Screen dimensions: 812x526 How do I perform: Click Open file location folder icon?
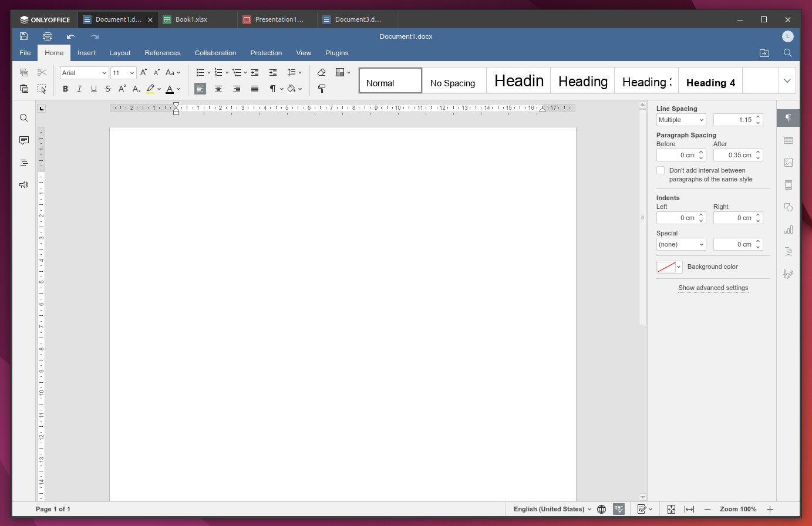[x=764, y=53]
